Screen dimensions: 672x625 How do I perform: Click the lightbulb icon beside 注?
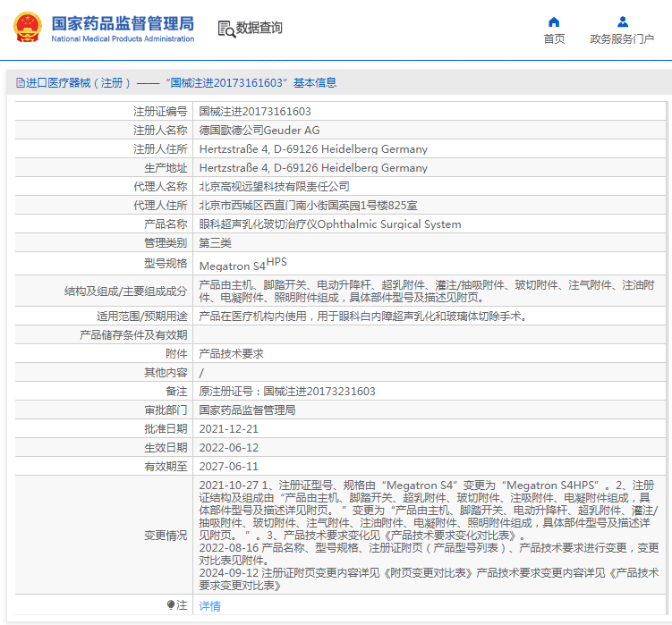pos(171,604)
